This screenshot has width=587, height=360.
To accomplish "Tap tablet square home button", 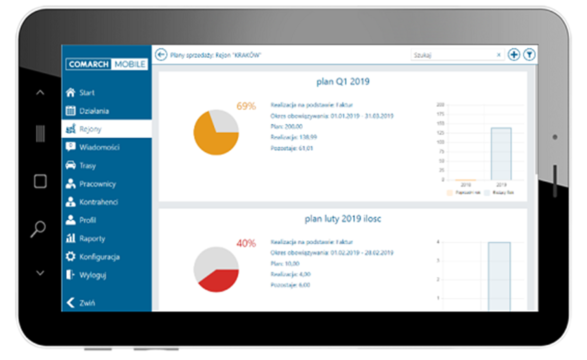I will pyautogui.click(x=40, y=181).
